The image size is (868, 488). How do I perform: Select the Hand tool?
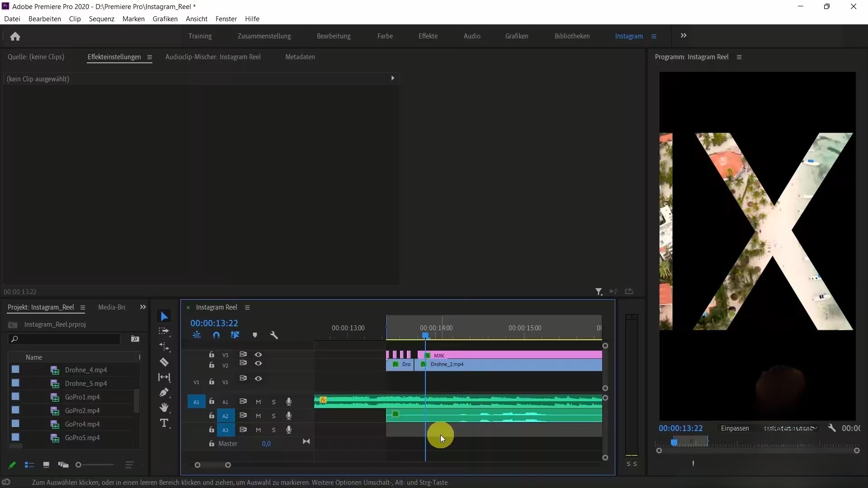(x=164, y=407)
